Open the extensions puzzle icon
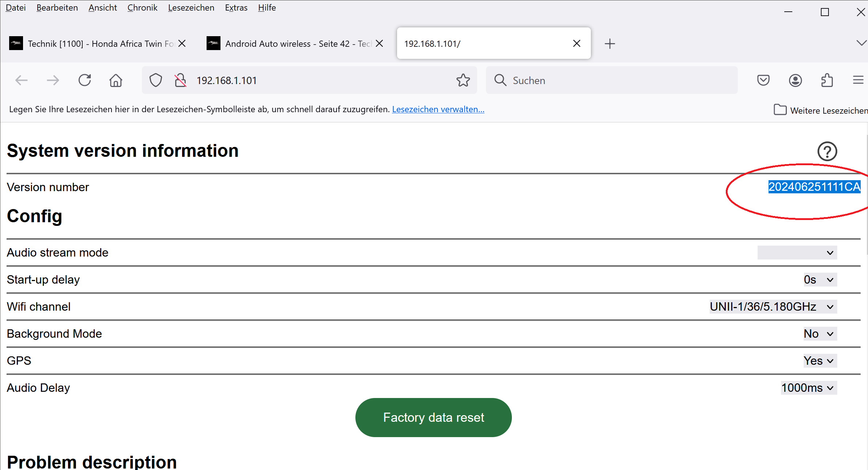 click(827, 80)
